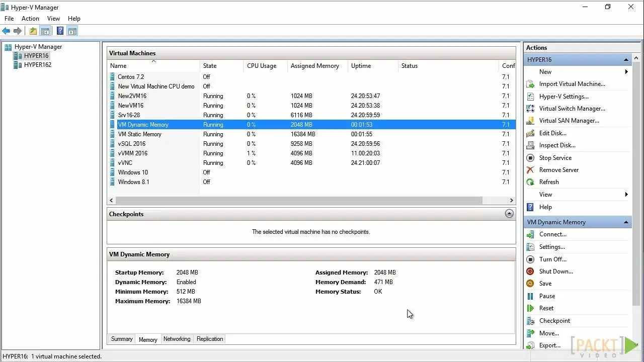
Task: Open the File menu
Action: [9, 19]
